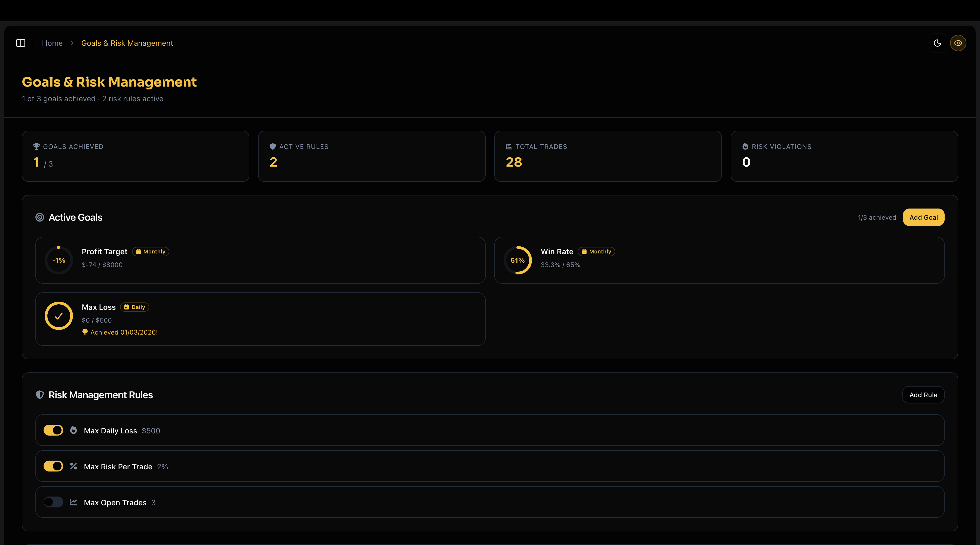Click the Active Goals target icon
This screenshot has width=980, height=545.
click(39, 217)
